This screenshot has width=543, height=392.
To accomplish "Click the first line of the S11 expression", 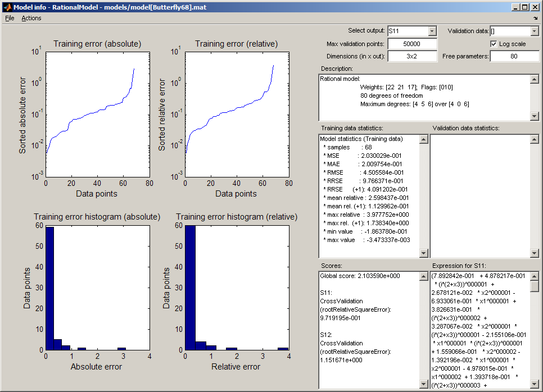I will 478,276.
